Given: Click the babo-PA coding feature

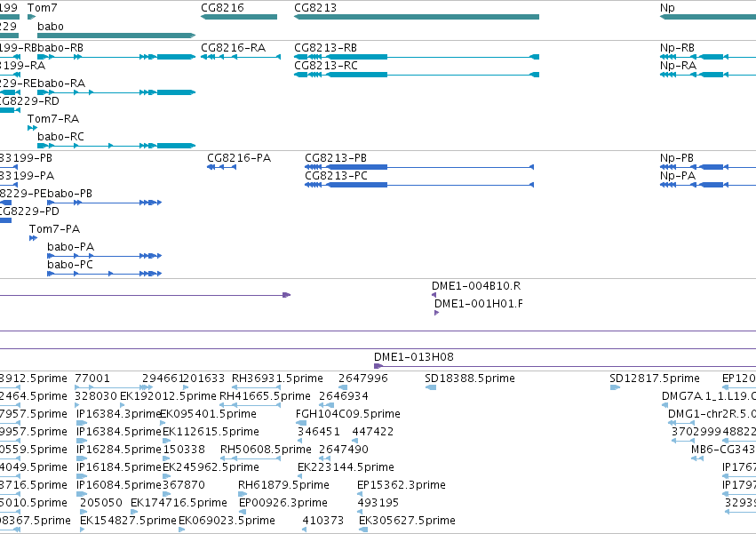Looking at the screenshot, I should point(104,256).
